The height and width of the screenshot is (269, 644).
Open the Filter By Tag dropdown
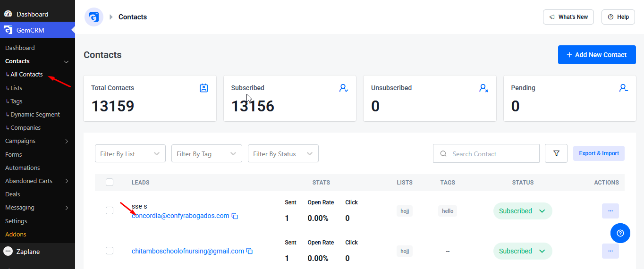[207, 153]
